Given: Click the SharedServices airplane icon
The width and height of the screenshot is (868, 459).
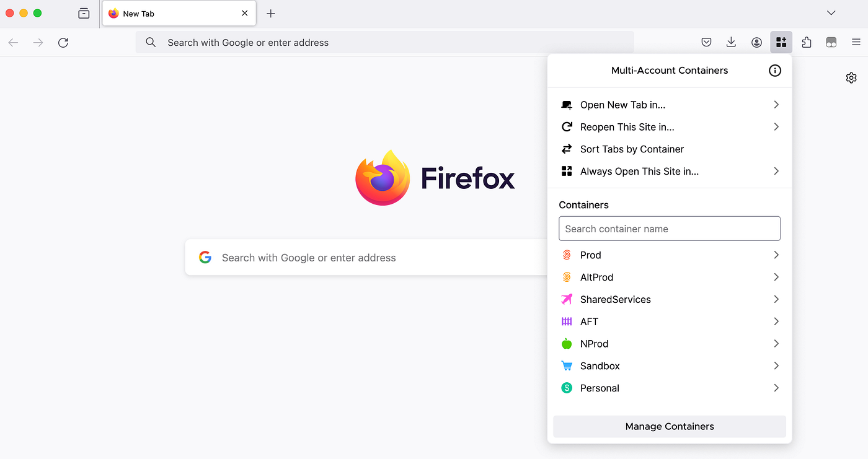Looking at the screenshot, I should (x=567, y=300).
